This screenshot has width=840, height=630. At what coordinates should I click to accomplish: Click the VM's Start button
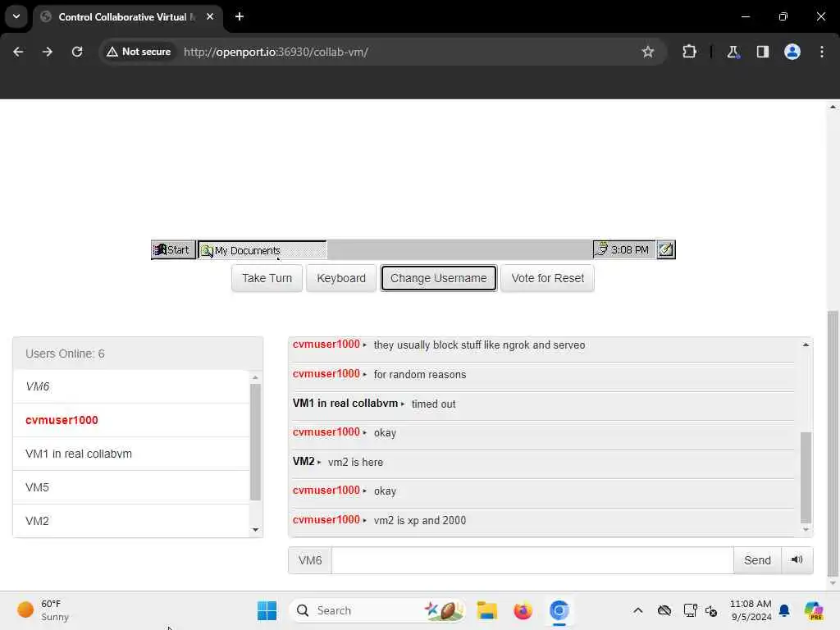click(x=173, y=250)
